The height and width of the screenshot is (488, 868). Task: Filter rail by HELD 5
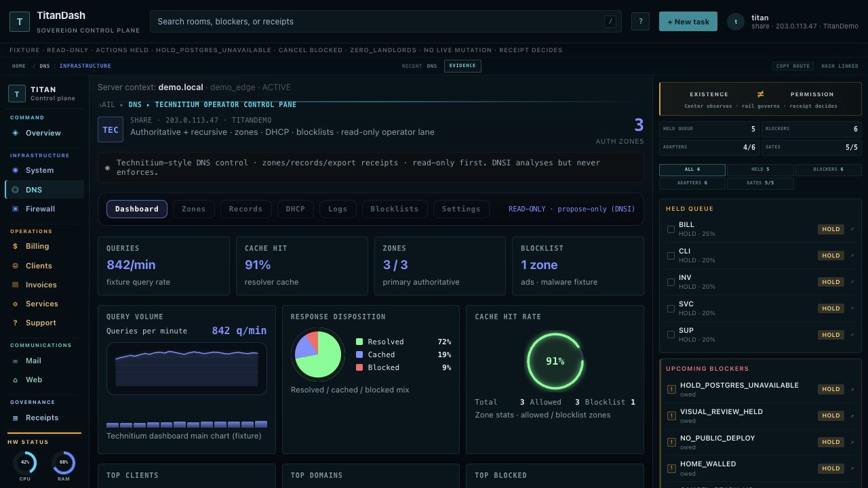click(760, 169)
